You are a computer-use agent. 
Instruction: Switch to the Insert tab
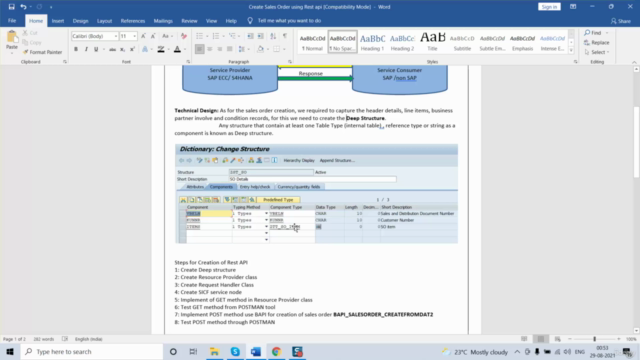[58, 21]
